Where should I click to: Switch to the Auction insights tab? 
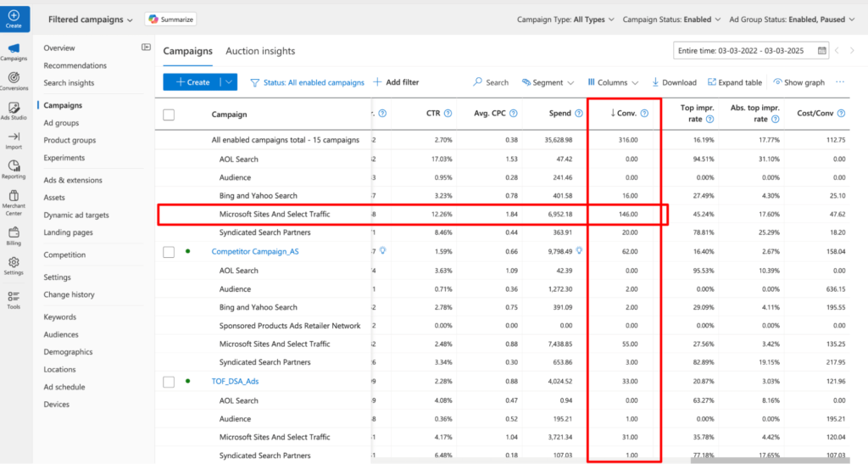pos(260,51)
